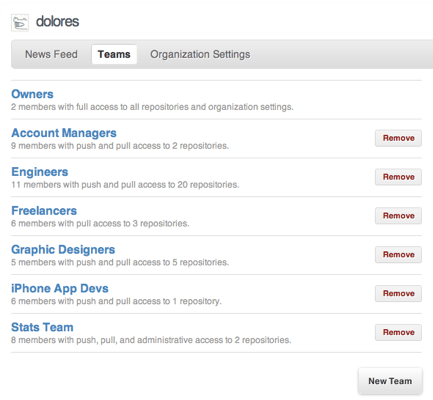Click the dolores organization avatar icon
433x400 pixels.
click(x=20, y=23)
